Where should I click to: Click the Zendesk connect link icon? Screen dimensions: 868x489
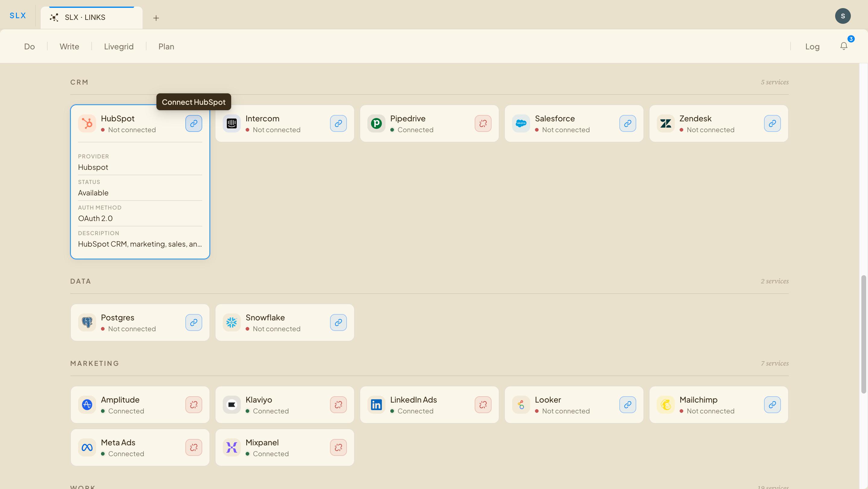click(x=772, y=123)
